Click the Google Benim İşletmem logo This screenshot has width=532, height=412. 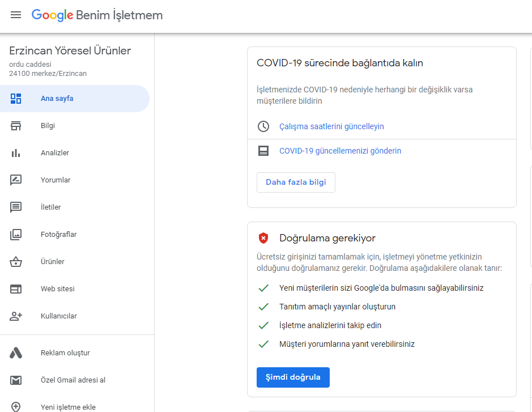click(x=97, y=15)
